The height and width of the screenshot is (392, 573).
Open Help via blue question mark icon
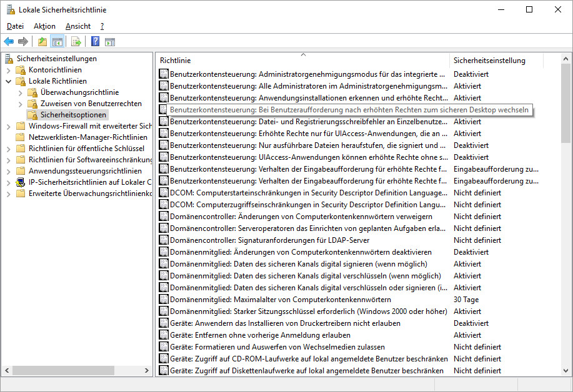(x=95, y=42)
